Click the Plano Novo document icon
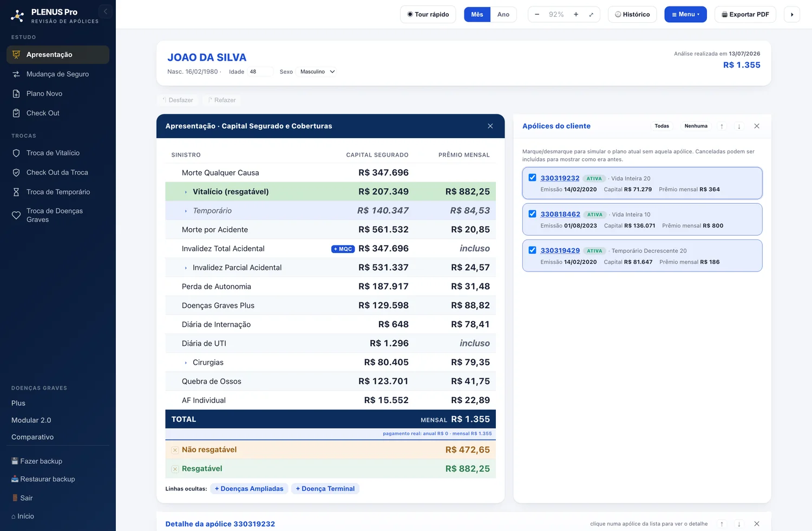 [16, 94]
